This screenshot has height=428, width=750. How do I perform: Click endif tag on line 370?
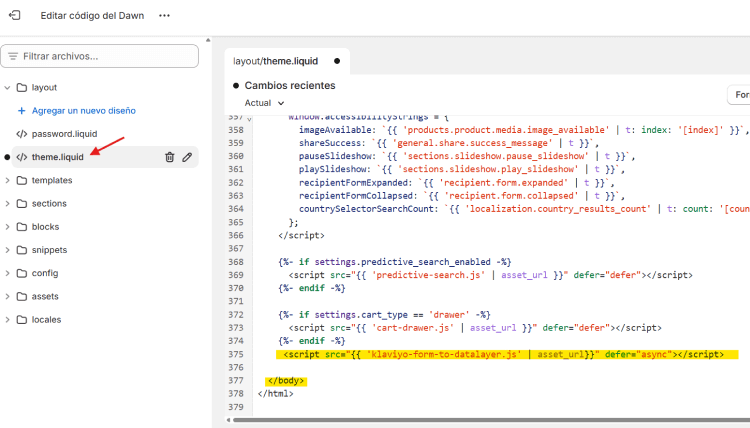pos(312,288)
